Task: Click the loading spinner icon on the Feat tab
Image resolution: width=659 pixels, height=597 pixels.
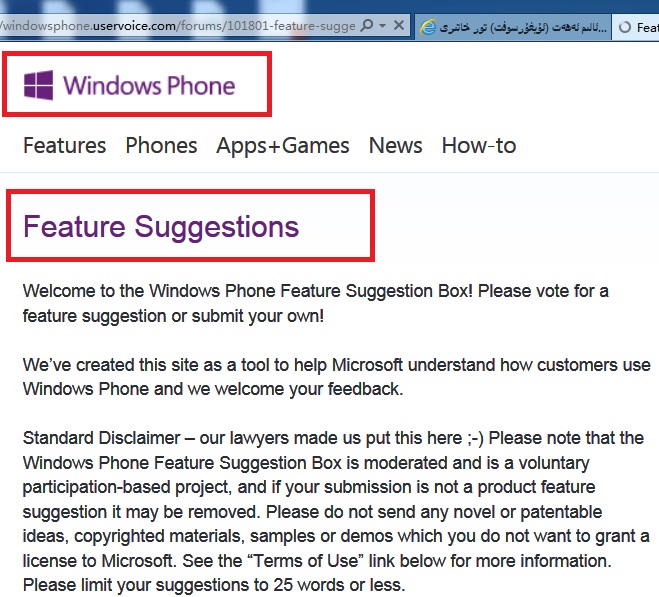Action: (x=625, y=27)
